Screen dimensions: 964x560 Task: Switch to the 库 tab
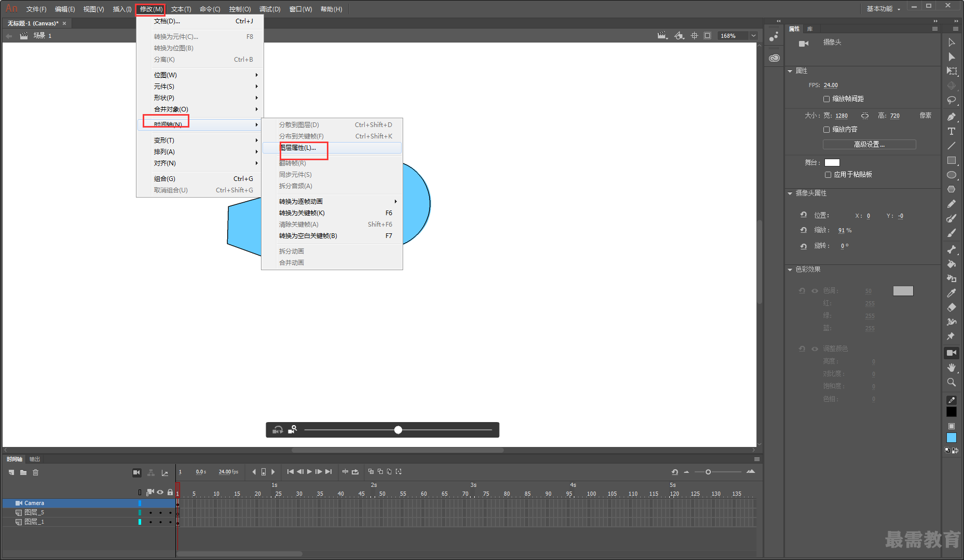810,29
